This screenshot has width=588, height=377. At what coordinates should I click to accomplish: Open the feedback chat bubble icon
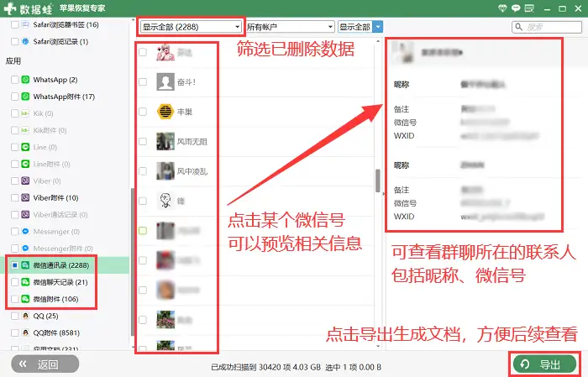(x=516, y=8)
